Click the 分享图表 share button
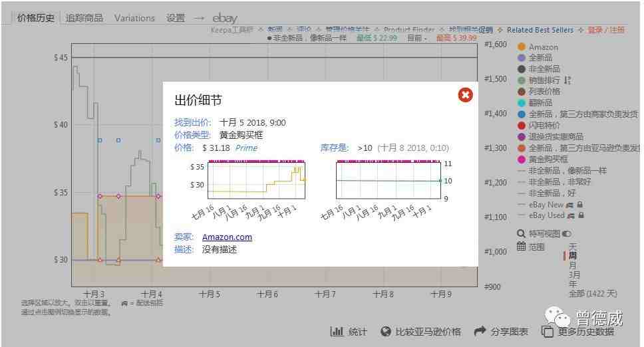 [501, 332]
